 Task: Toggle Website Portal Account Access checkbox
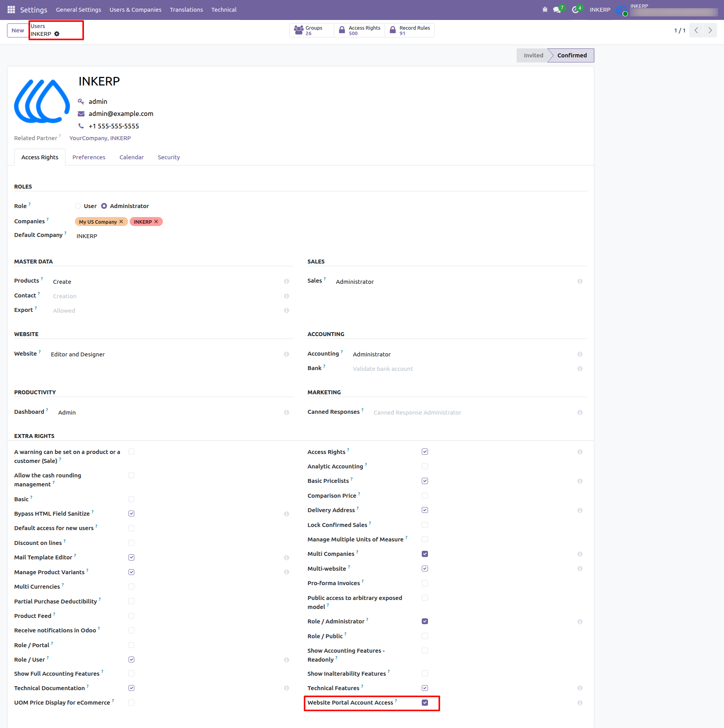425,703
